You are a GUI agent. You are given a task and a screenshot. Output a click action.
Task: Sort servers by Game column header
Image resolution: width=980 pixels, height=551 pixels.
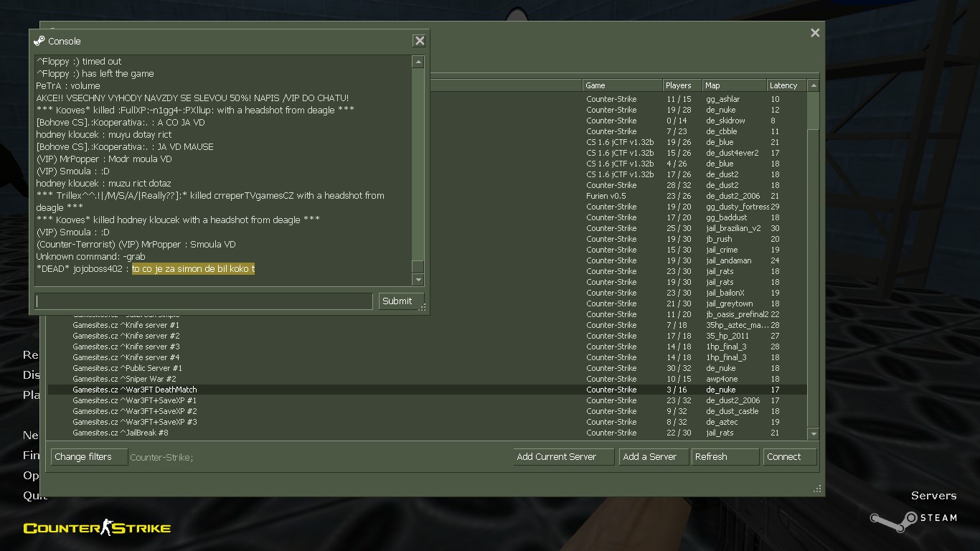coord(622,85)
